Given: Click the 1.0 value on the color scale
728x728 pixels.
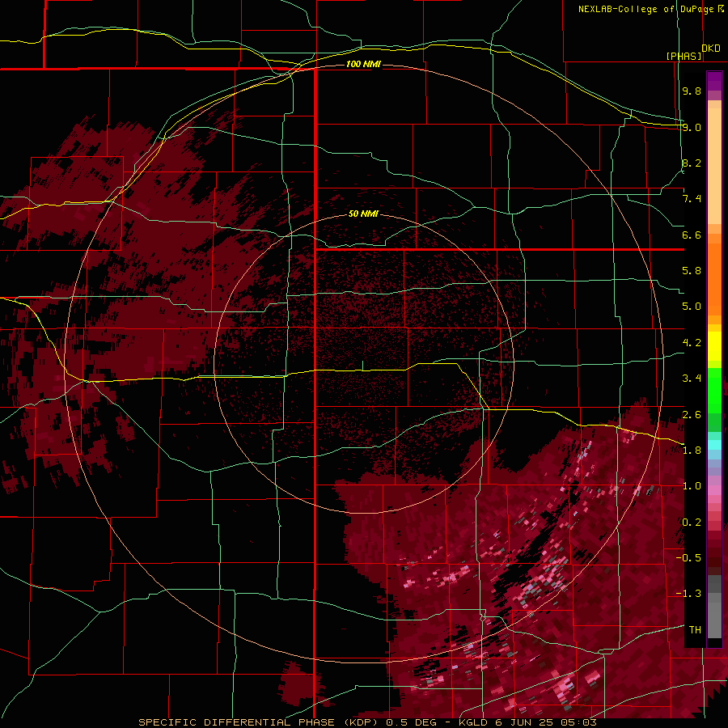Looking at the screenshot, I should point(692,486).
